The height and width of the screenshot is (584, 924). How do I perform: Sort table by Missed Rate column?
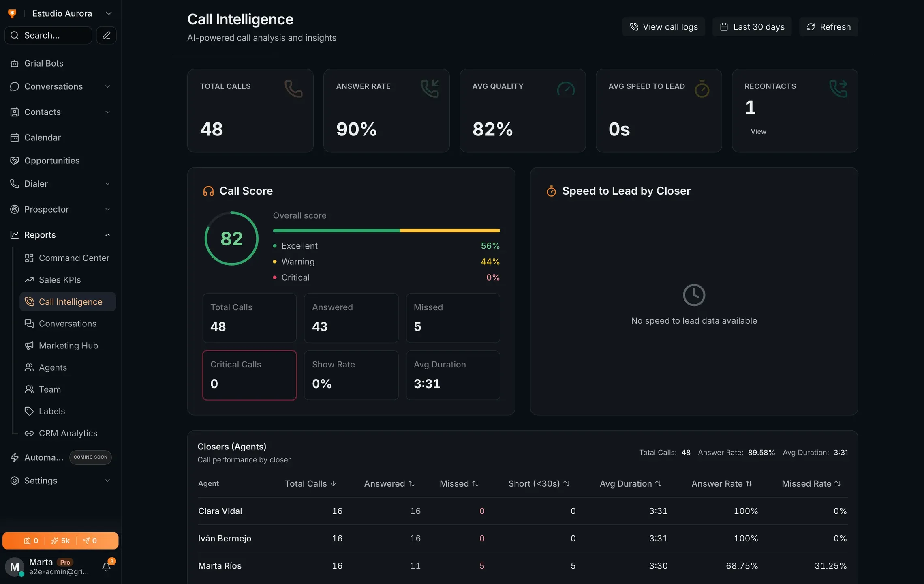pyautogui.click(x=811, y=484)
